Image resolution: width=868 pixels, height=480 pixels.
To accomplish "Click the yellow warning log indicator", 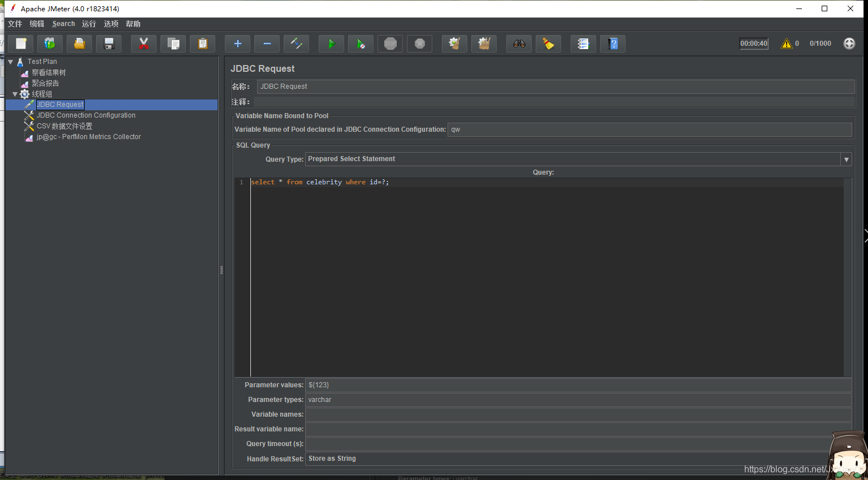I will pyautogui.click(x=787, y=44).
